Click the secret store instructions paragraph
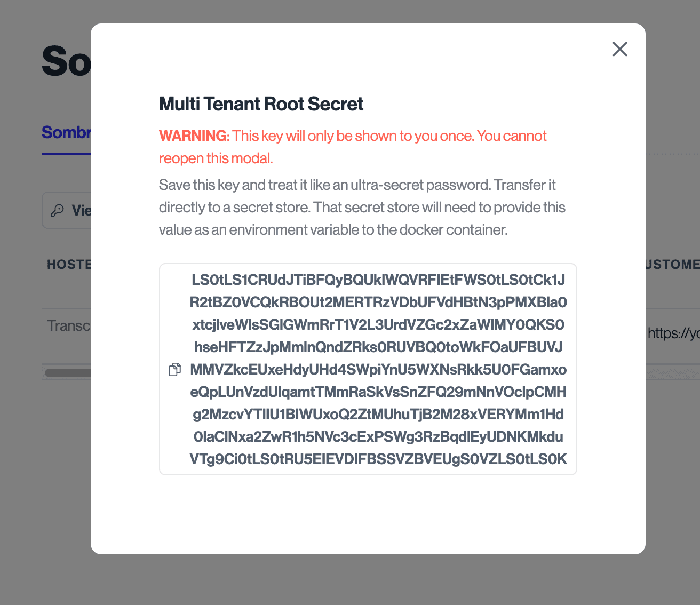The image size is (700, 605). point(362,207)
